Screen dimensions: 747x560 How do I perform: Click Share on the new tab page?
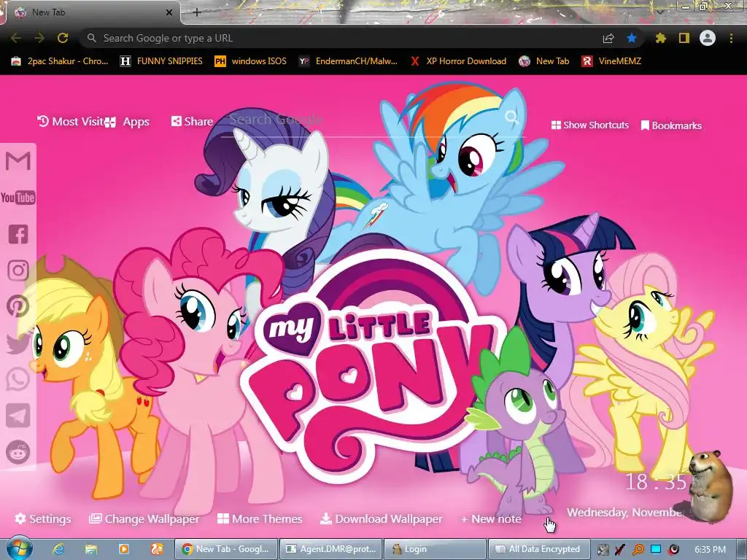192,122
